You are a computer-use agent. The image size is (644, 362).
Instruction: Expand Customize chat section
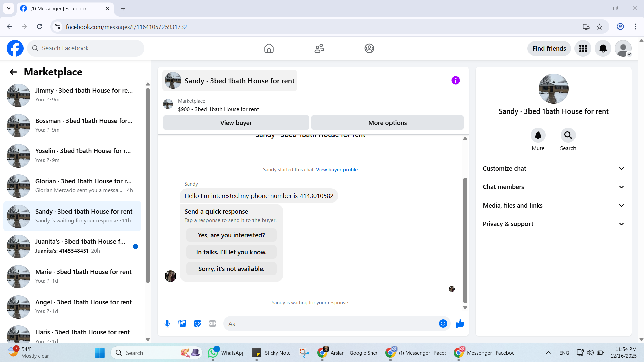pyautogui.click(x=553, y=169)
